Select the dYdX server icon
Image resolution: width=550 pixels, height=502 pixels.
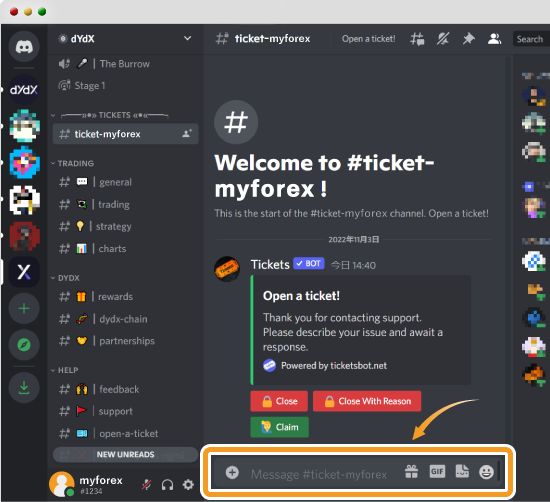pyautogui.click(x=24, y=90)
